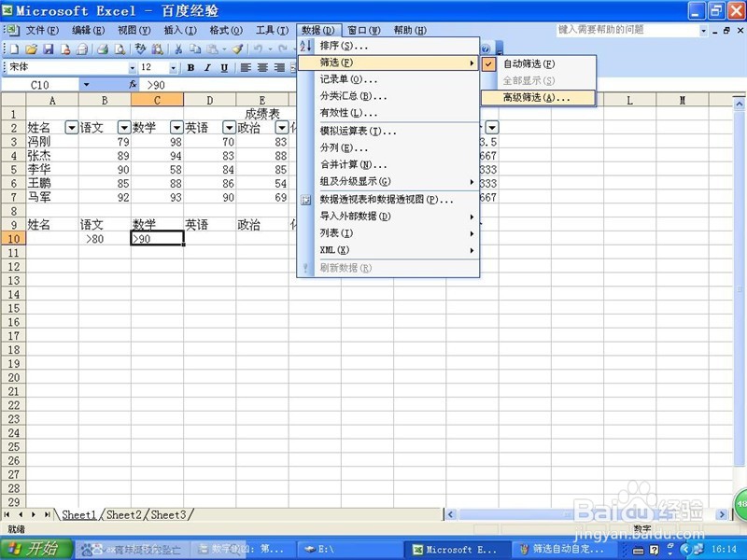This screenshot has height=560, width=747.
Task: Run the spelling check icon
Action: [x=140, y=49]
